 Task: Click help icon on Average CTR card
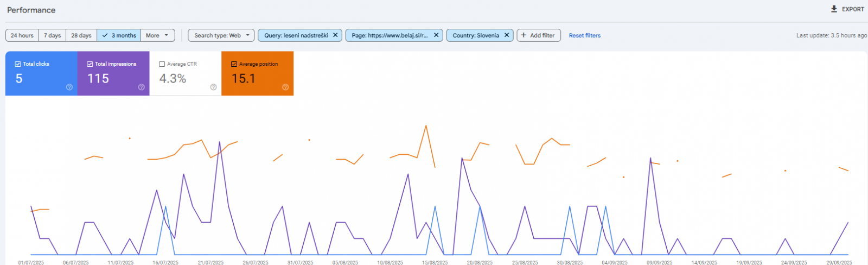(213, 87)
